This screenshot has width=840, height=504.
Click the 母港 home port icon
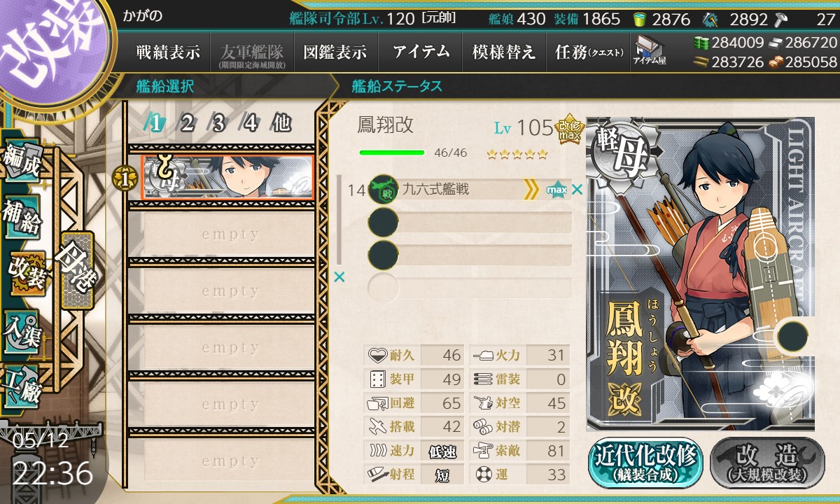[77, 269]
